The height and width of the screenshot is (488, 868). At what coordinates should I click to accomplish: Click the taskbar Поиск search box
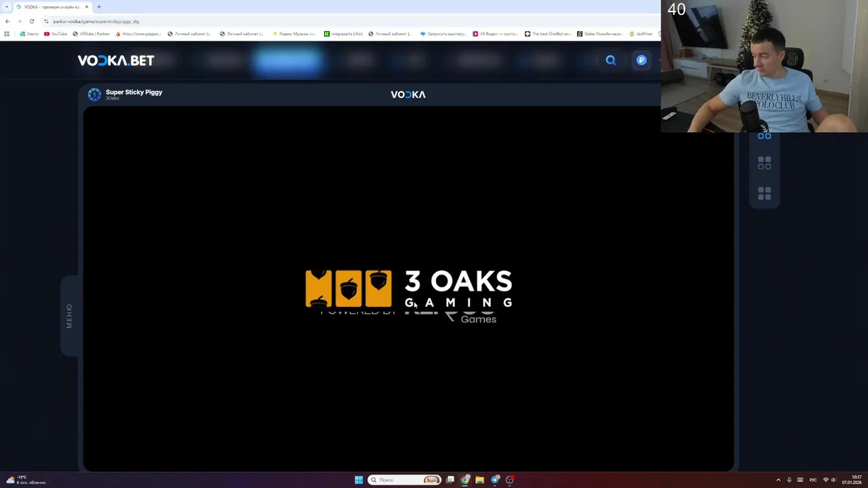tap(404, 480)
